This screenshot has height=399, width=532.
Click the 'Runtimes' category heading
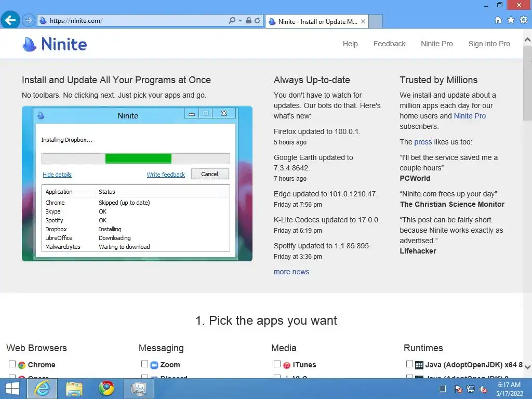(423, 348)
